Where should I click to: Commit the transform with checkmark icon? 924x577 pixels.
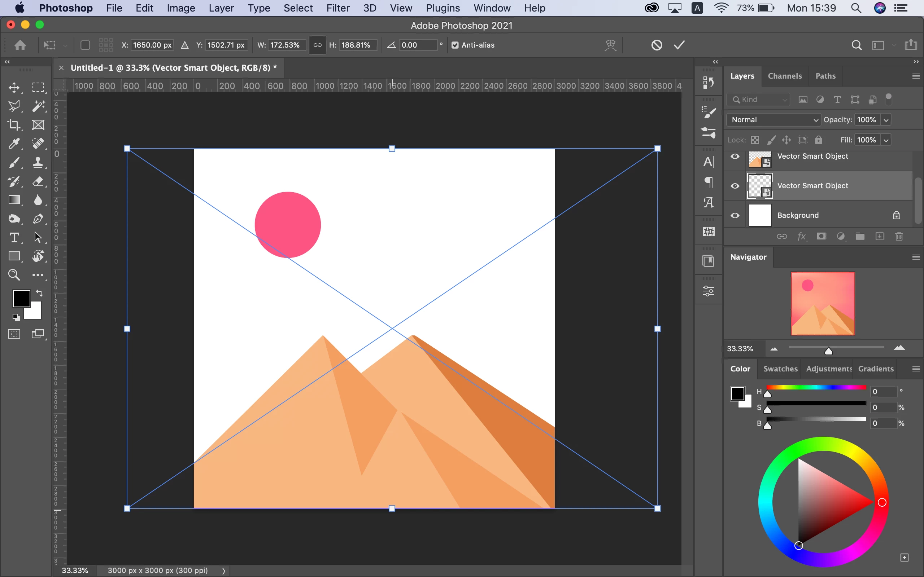click(679, 45)
